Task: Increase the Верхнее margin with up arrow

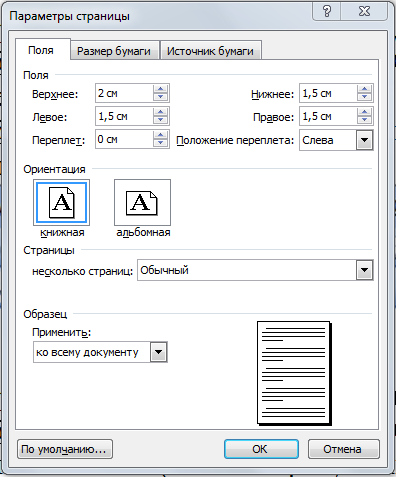Action: (161, 89)
